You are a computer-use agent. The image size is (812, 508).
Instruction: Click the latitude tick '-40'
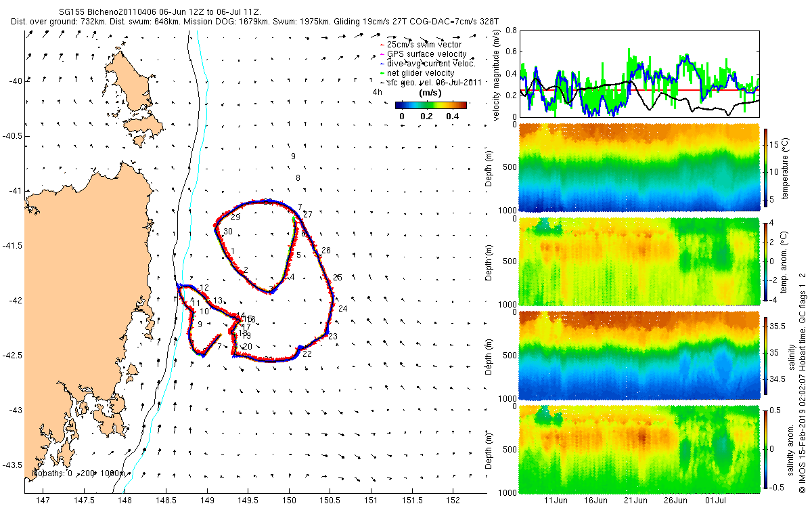coord(16,81)
